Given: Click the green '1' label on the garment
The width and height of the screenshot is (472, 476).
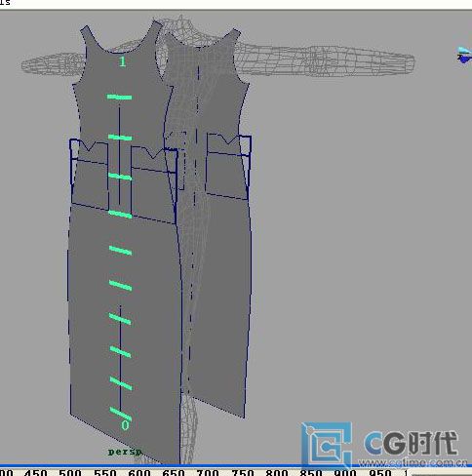Looking at the screenshot, I should tap(122, 61).
